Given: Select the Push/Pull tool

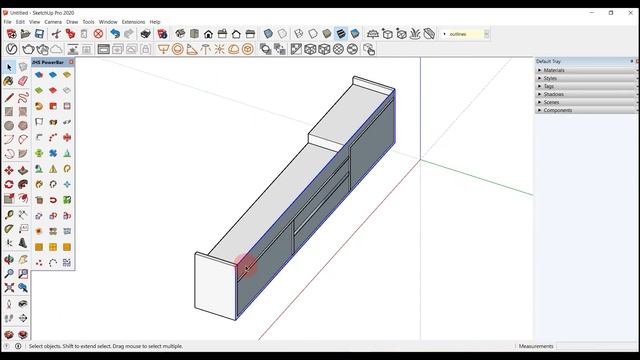Looking at the screenshot, I should (23, 170).
